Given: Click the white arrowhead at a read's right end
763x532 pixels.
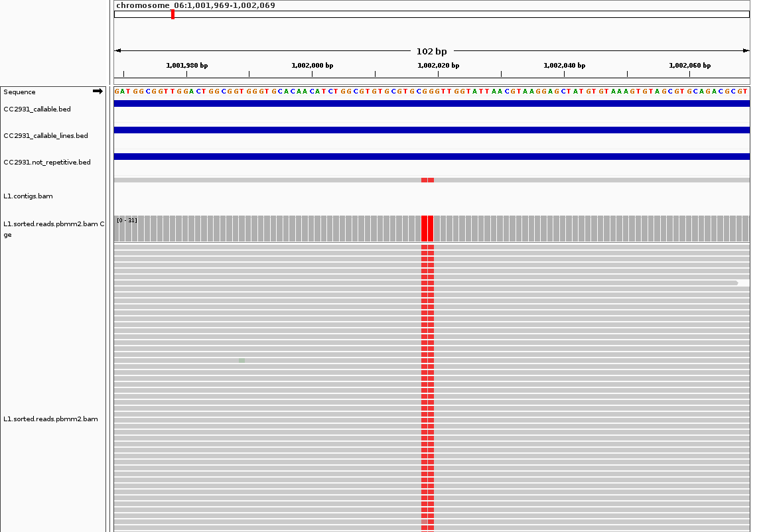Looking at the screenshot, I should tap(738, 283).
